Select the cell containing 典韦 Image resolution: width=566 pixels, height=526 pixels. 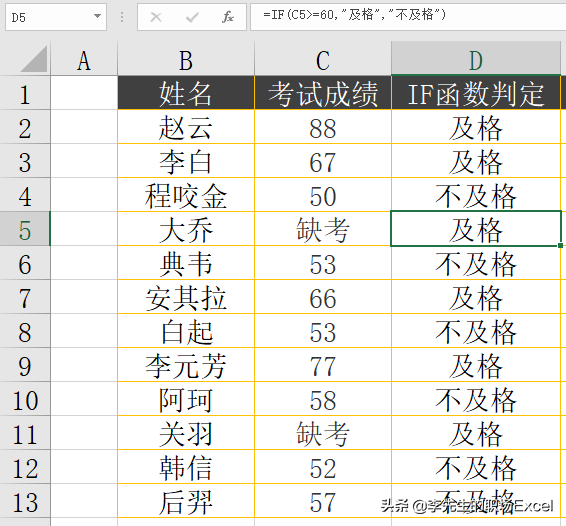(186, 263)
